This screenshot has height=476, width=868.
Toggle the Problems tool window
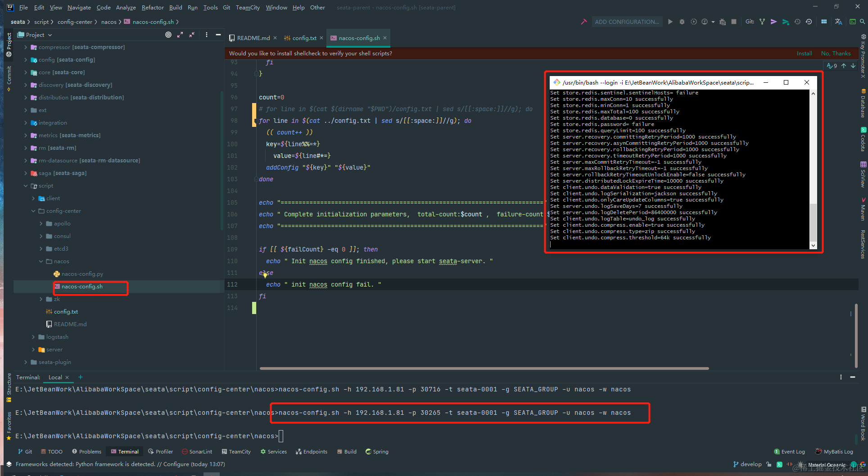click(86, 452)
